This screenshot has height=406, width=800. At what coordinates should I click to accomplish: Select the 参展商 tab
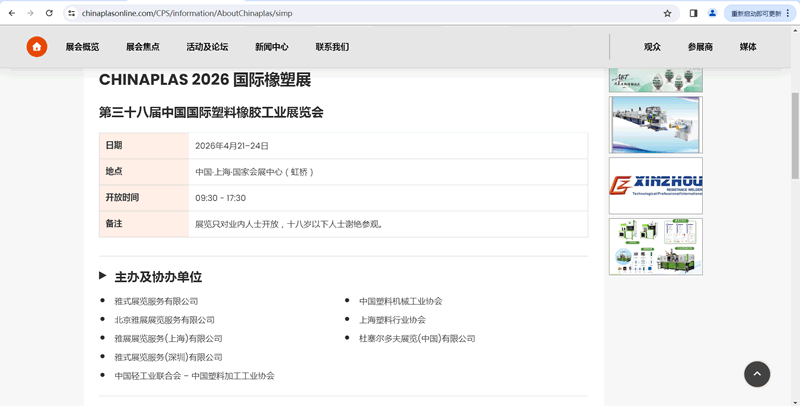point(700,47)
